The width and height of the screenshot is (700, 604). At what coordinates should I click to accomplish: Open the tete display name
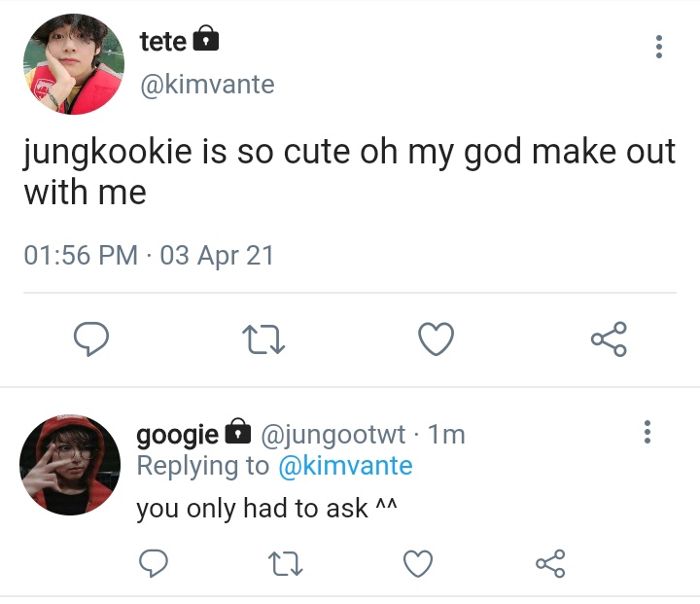tap(163, 42)
